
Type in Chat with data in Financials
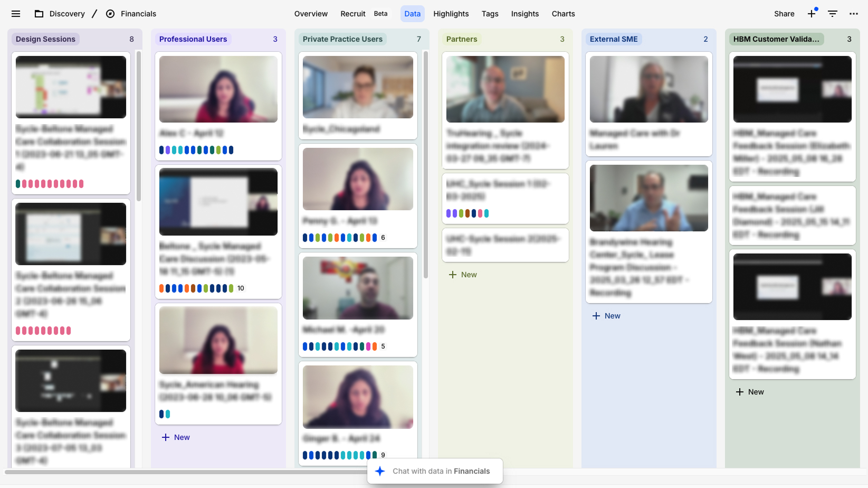[x=441, y=471]
